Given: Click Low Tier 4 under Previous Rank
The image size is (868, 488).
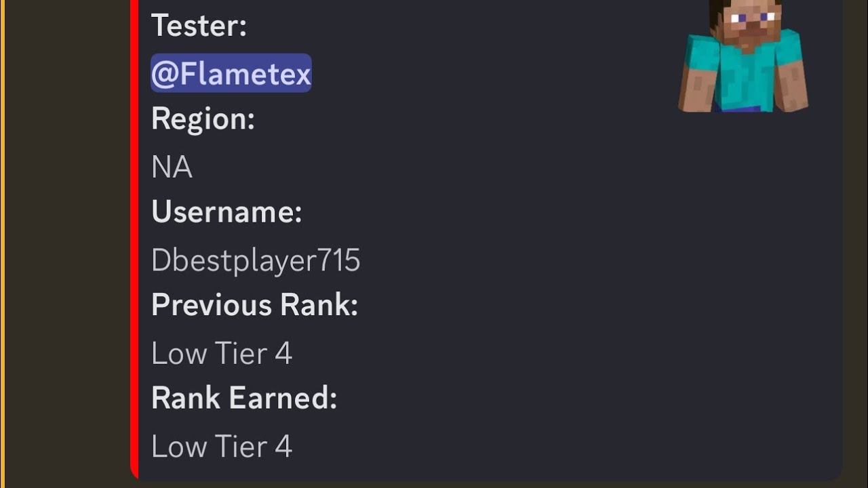Looking at the screenshot, I should pyautogui.click(x=222, y=353).
